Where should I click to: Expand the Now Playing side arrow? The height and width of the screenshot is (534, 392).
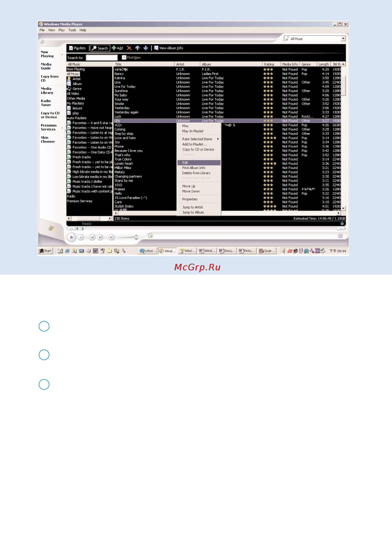(x=62, y=54)
